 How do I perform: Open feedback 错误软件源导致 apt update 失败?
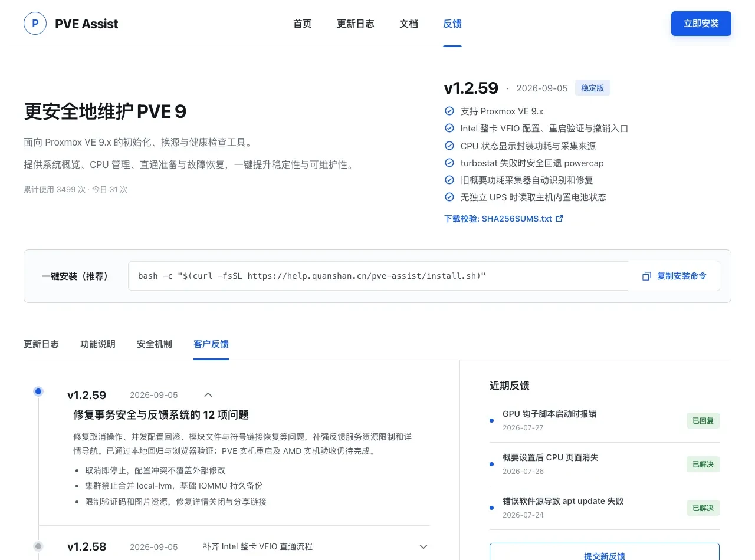(563, 501)
